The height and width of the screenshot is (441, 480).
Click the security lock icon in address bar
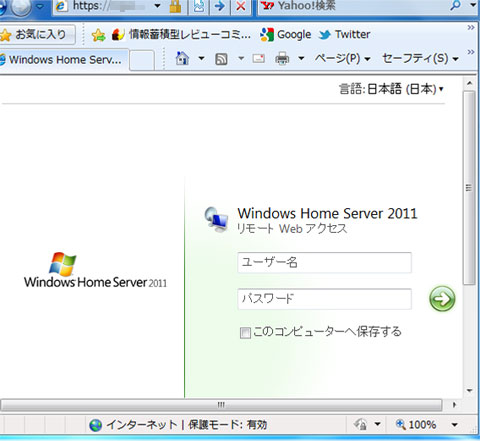pyautogui.click(x=175, y=6)
